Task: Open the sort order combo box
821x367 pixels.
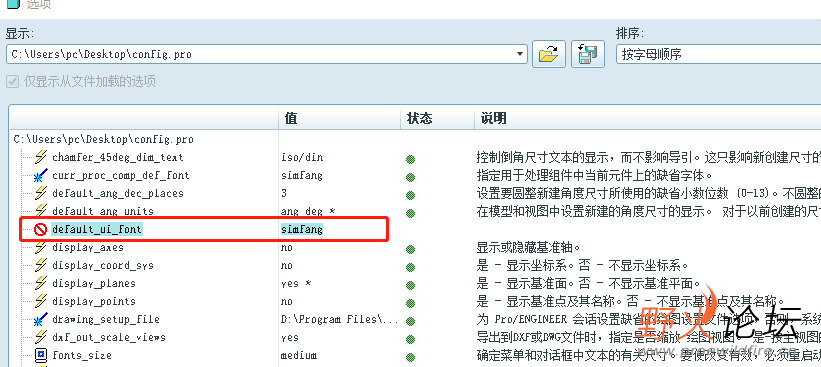Action: tap(718, 54)
